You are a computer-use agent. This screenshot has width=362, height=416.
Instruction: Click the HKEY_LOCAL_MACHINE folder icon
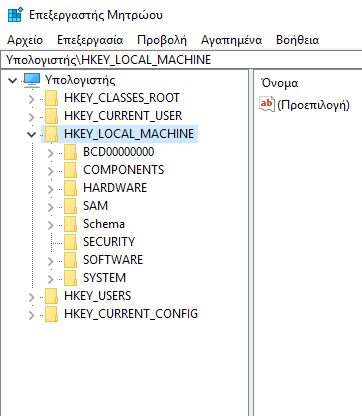click(51, 134)
